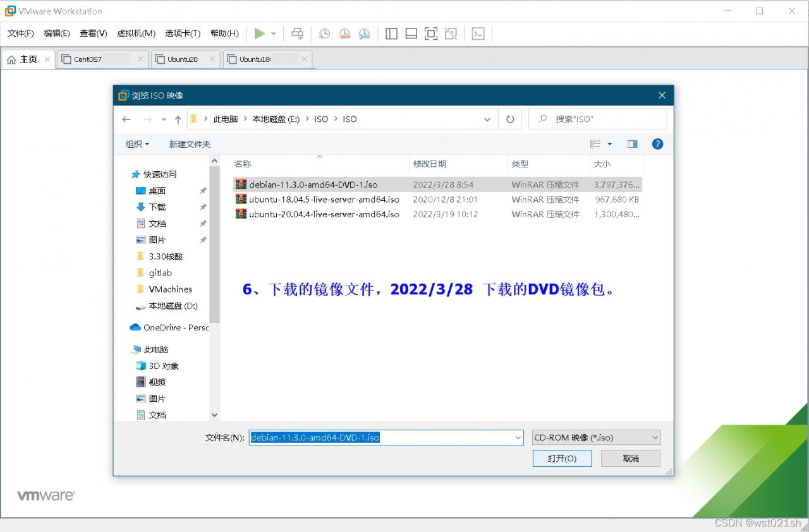809x532 pixels.
Task: Click the console view toolbar icon
Action: tap(478, 33)
